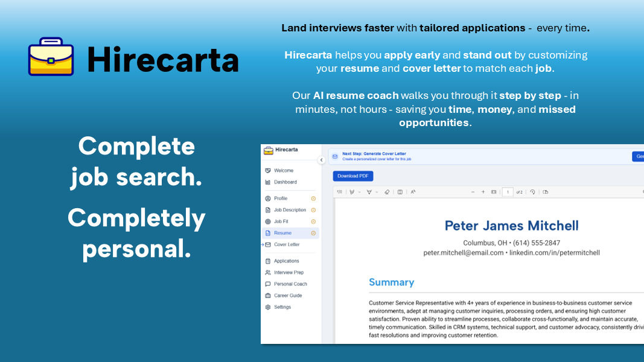644x362 pixels.
Task: Click the page layout icon beside eraser
Action: tap(400, 192)
